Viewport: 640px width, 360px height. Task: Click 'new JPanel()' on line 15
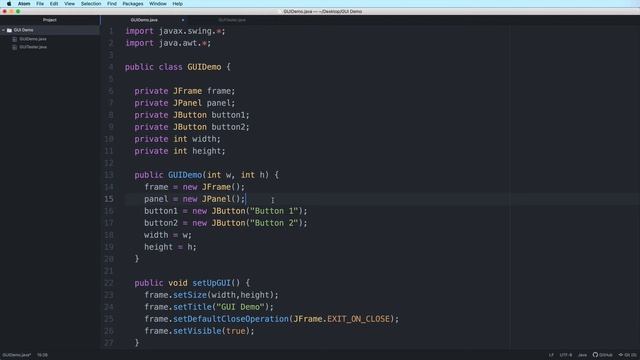pos(211,199)
